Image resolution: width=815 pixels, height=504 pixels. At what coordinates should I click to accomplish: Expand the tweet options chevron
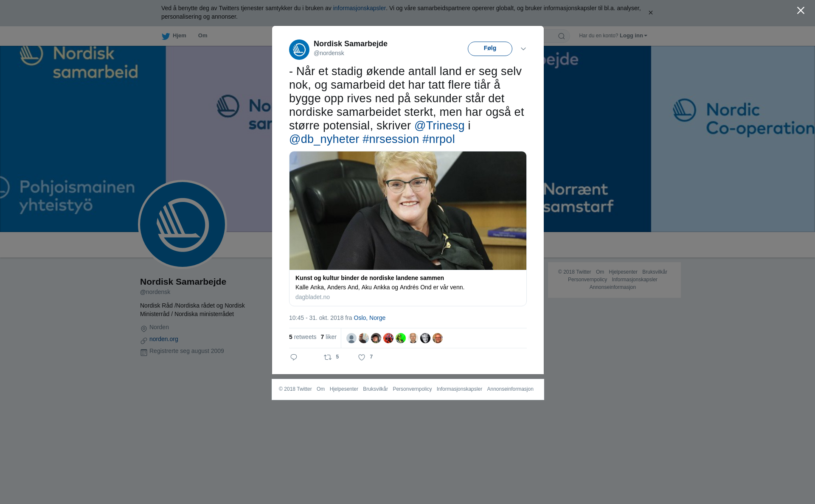pos(523,49)
